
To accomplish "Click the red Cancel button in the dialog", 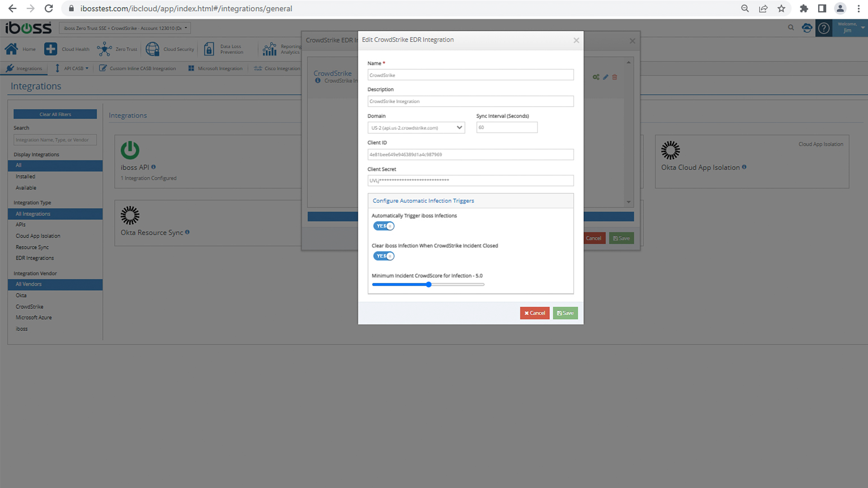I will 534,313.
